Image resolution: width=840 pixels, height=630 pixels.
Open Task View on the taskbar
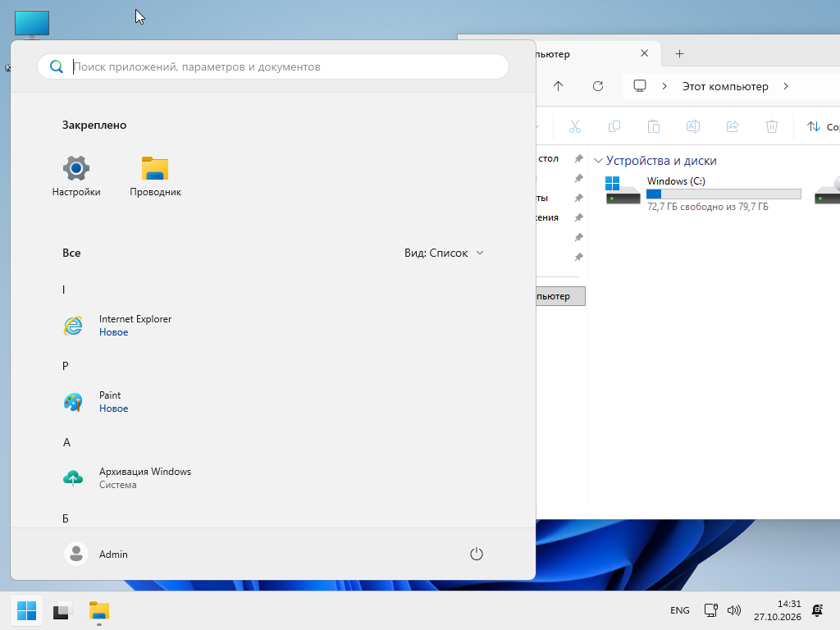[62, 610]
